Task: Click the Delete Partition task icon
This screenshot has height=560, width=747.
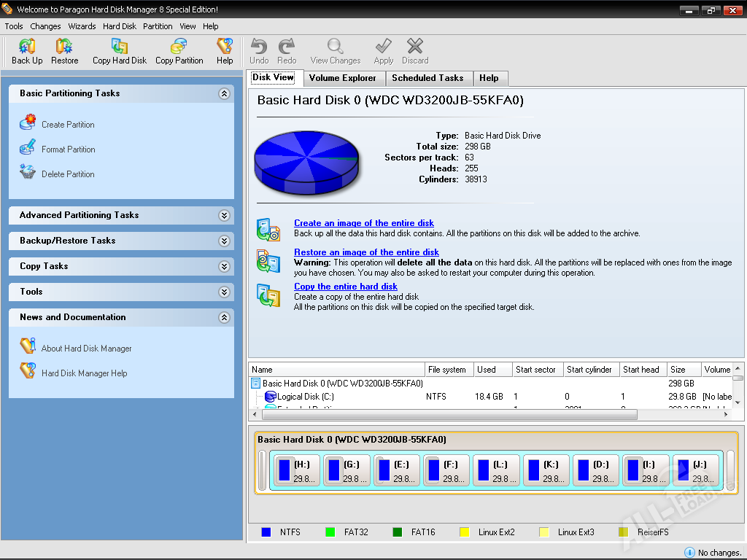Action: click(x=28, y=173)
